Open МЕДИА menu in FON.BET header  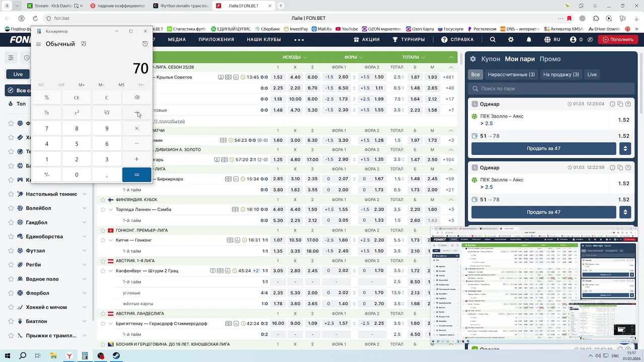[x=177, y=40]
